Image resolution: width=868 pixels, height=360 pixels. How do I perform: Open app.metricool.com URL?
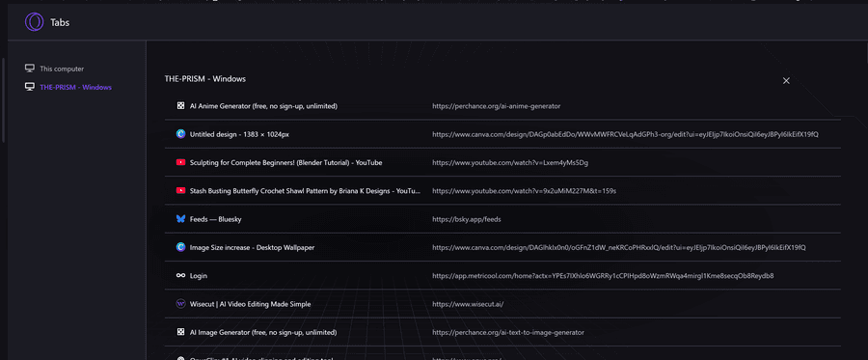[x=603, y=276]
